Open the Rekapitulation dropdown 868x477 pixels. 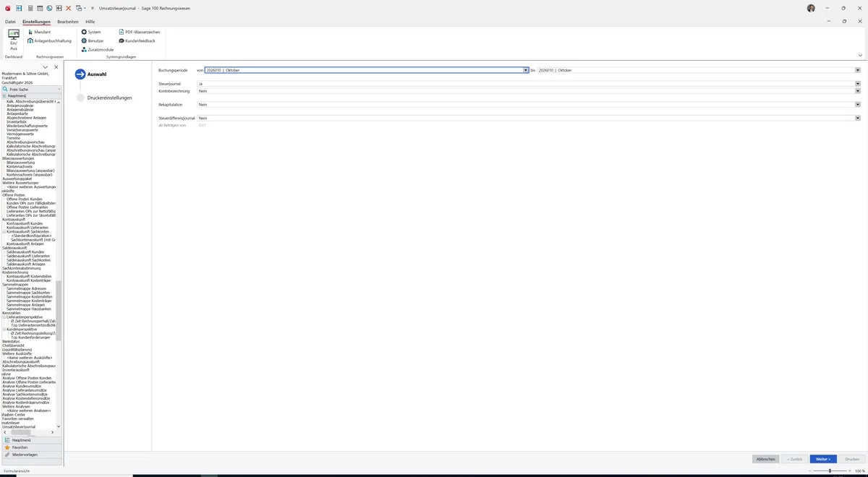click(x=857, y=105)
